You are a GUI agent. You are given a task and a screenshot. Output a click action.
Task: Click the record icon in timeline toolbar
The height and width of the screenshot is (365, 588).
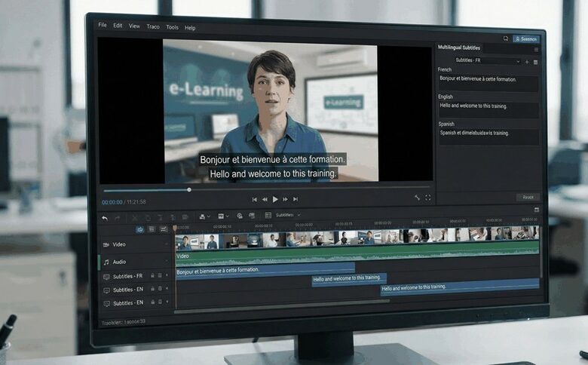pyautogui.click(x=240, y=216)
